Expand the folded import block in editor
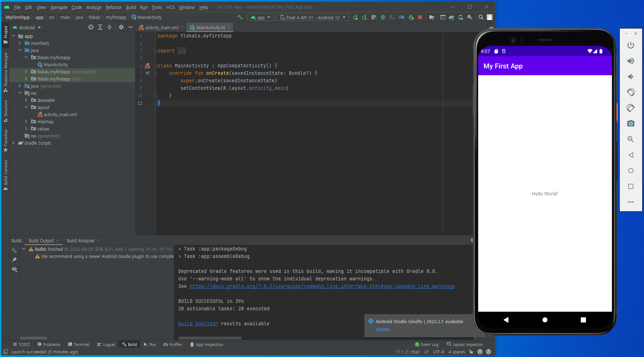 (x=182, y=51)
